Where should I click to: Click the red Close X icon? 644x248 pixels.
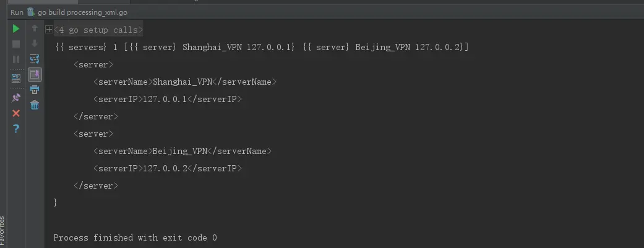point(16,113)
